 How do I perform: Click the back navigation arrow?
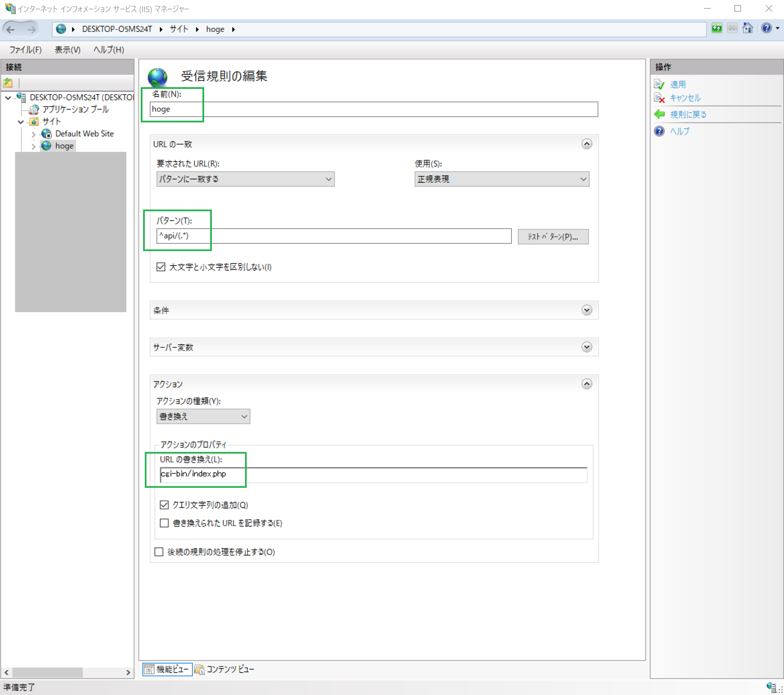tap(11, 29)
